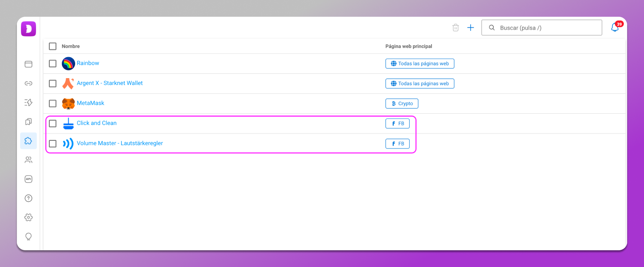Open the users team icon in sidebar
The image size is (644, 267).
coord(28,160)
